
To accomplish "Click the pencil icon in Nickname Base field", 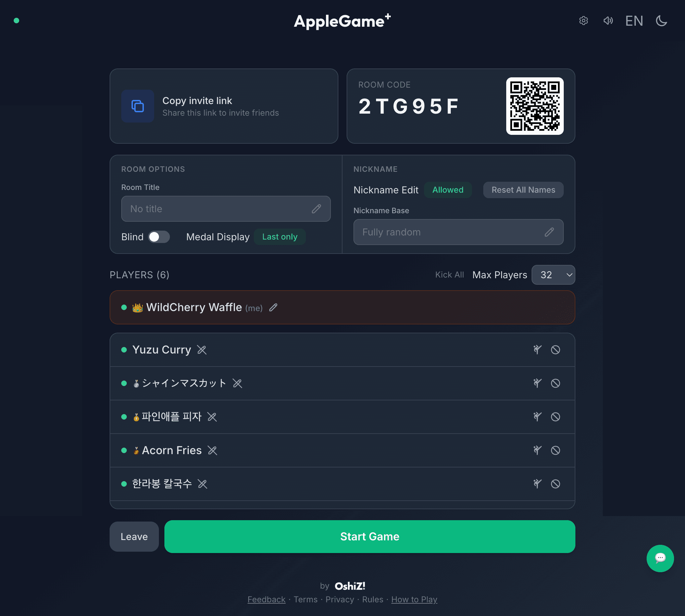I will click(549, 232).
